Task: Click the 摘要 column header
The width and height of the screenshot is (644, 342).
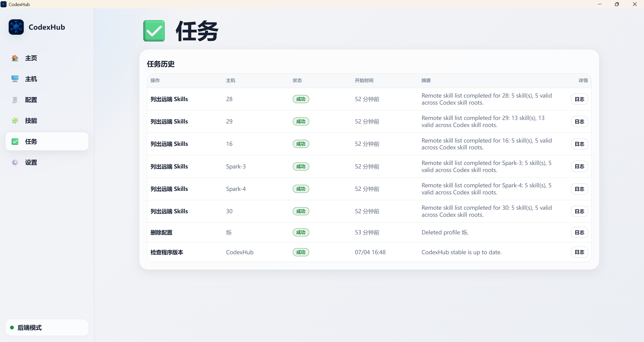Action: pyautogui.click(x=426, y=80)
